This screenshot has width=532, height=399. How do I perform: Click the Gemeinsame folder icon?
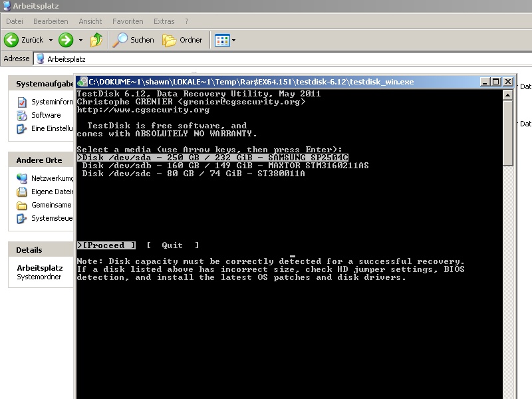pyautogui.click(x=22, y=205)
